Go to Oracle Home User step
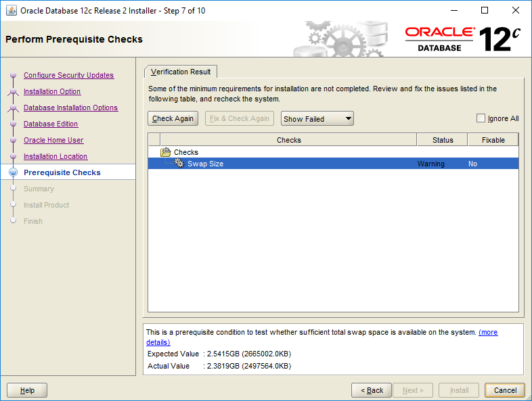Screen dimensions: 532x401 coord(53,141)
